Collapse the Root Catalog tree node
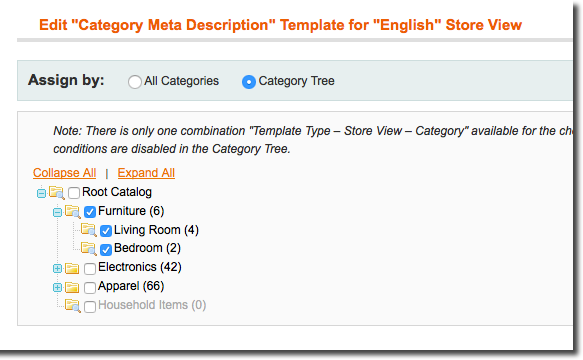 click(x=41, y=193)
